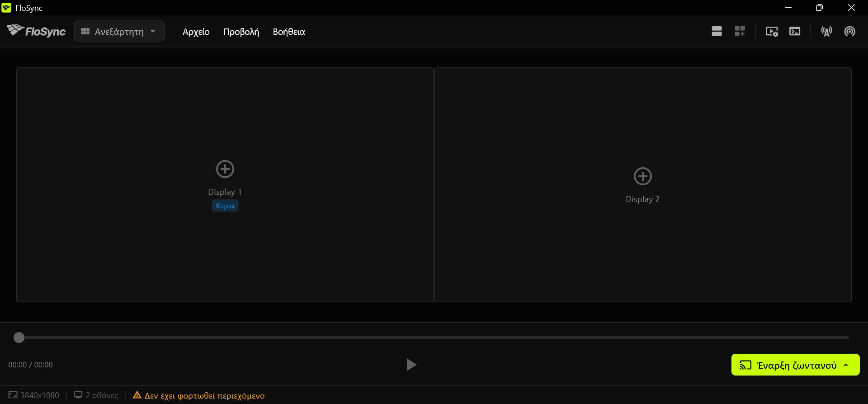Open the Ανεξάρτητη mode dropdown
868x404 pixels.
pos(119,31)
